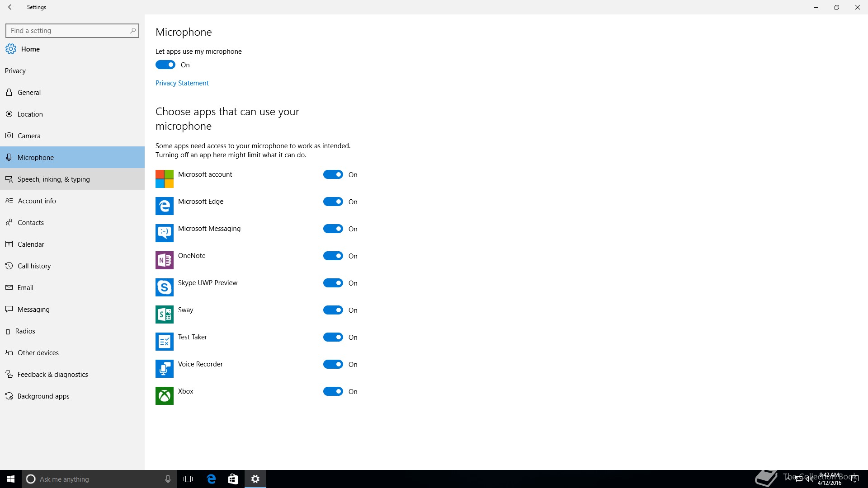The image size is (868, 488).
Task: Open the Radios privacy section
Action: (72, 331)
